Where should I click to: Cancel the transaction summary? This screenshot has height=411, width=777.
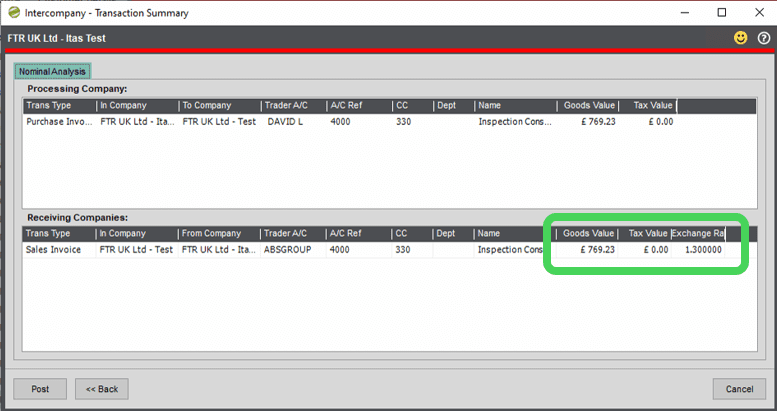739,389
